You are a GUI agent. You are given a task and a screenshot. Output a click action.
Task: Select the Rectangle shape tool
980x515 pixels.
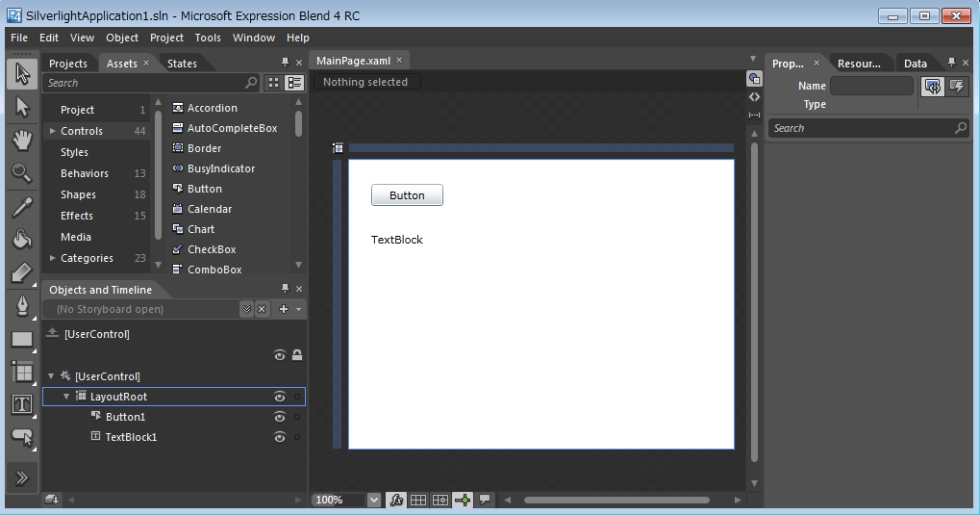pyautogui.click(x=22, y=339)
